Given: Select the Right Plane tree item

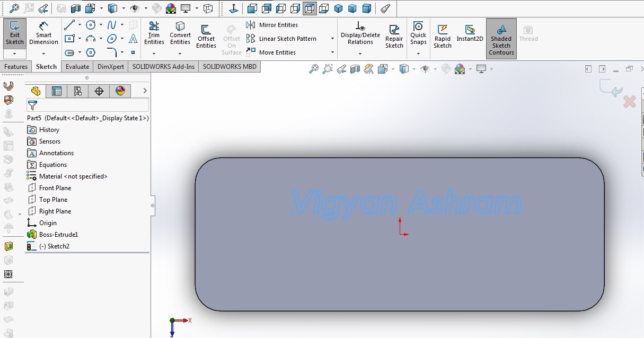Looking at the screenshot, I should click(49, 211).
